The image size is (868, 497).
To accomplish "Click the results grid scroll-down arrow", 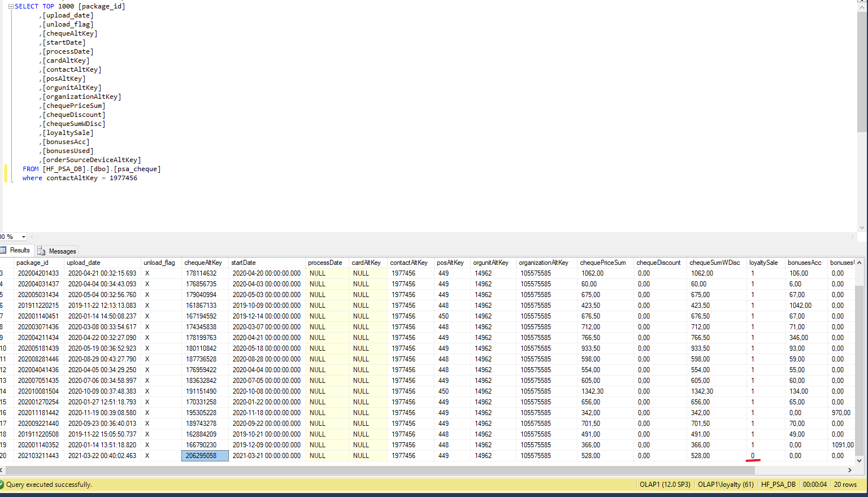I will click(860, 461).
